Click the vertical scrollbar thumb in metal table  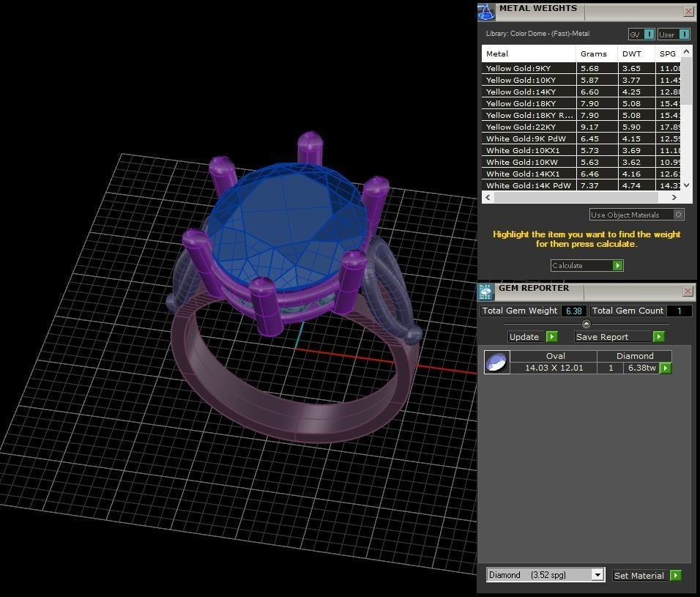687,81
